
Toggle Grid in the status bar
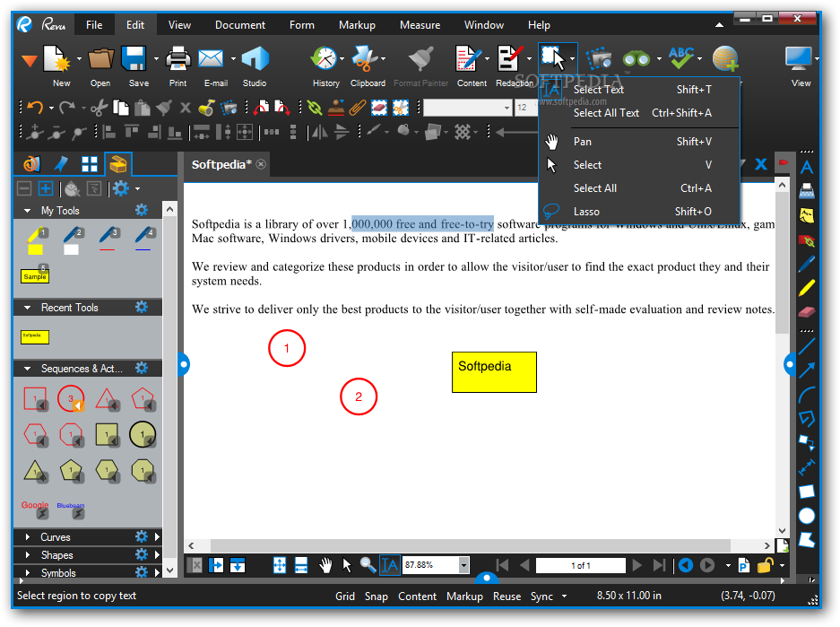tap(345, 596)
